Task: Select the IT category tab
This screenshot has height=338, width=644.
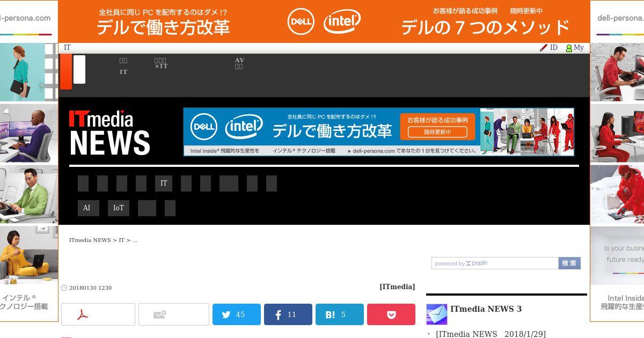Action: point(164,183)
